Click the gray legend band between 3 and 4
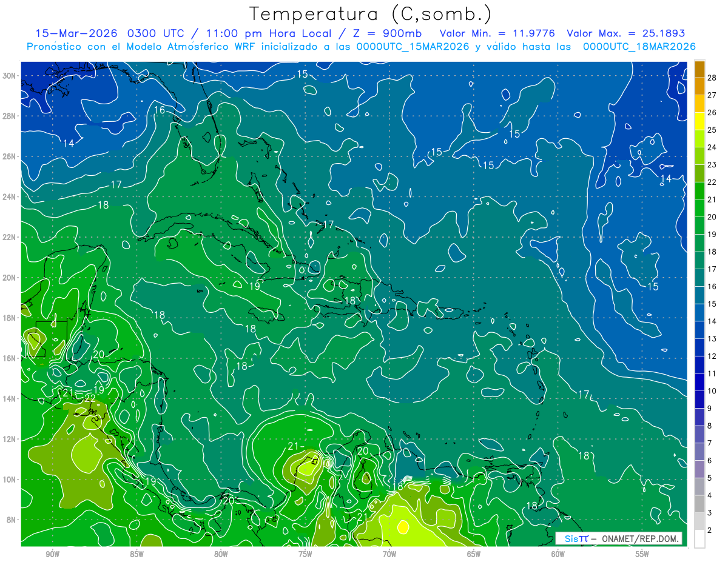 click(x=699, y=504)
